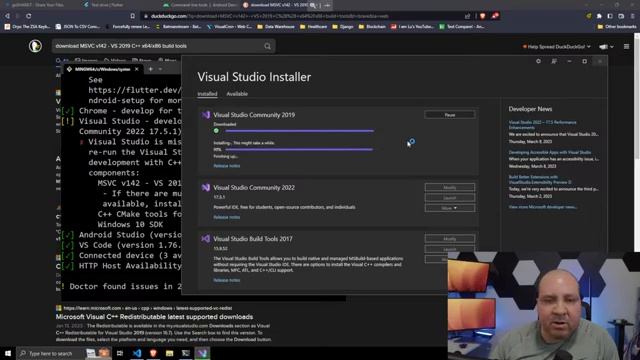Pause the Visual Studio Community 2019 installation
Viewport: 640px width, 360px height.
click(x=450, y=115)
